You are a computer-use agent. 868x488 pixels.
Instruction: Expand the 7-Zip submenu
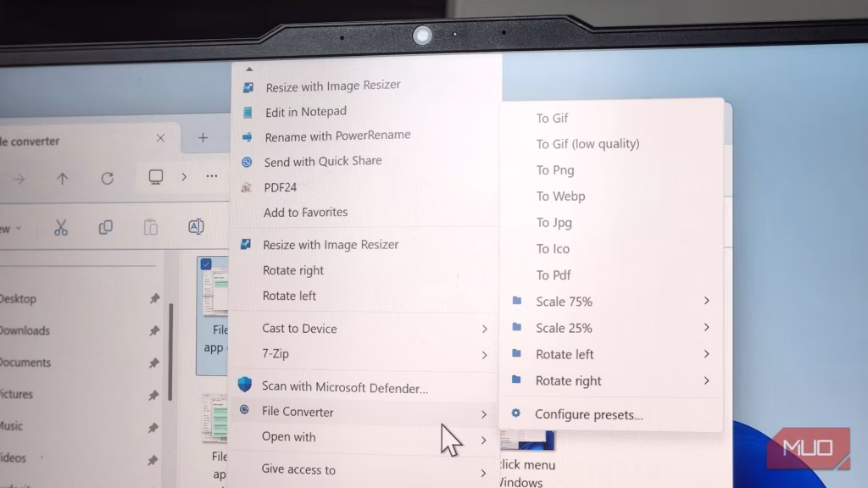(x=484, y=354)
